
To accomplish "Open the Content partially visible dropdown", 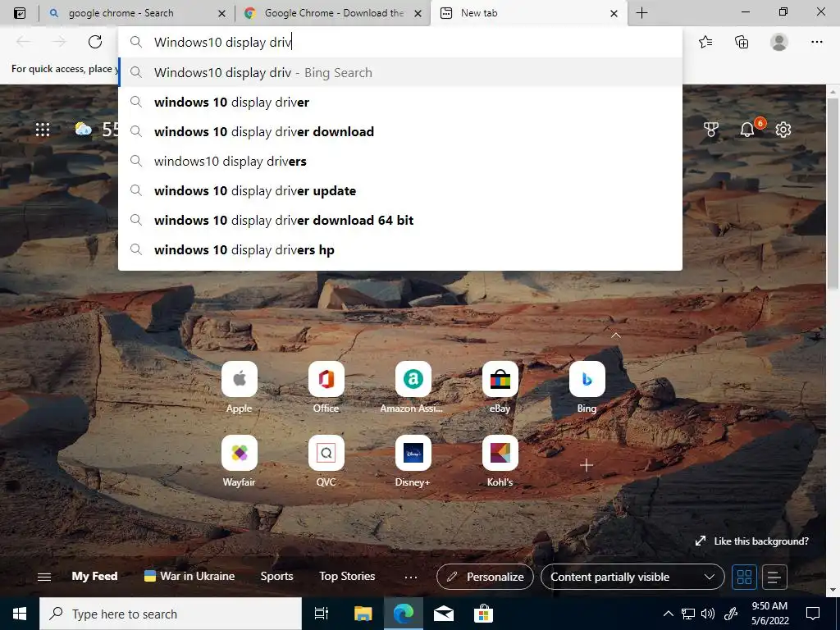I will click(632, 577).
